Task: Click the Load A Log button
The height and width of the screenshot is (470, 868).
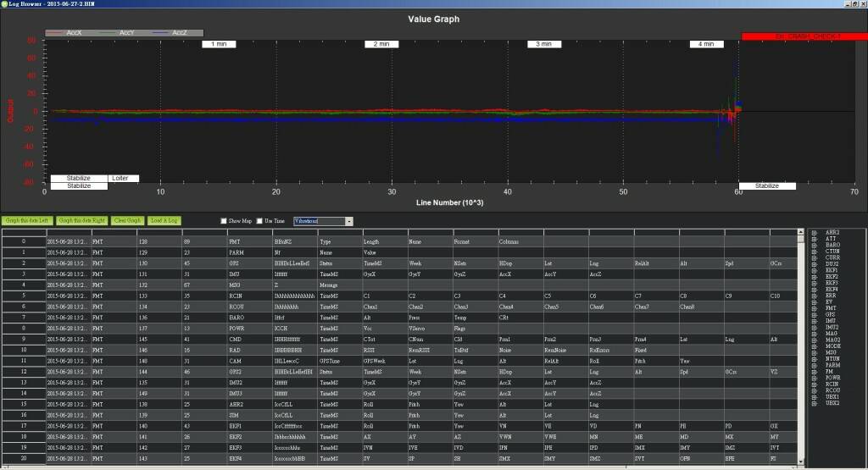Action: tap(164, 221)
